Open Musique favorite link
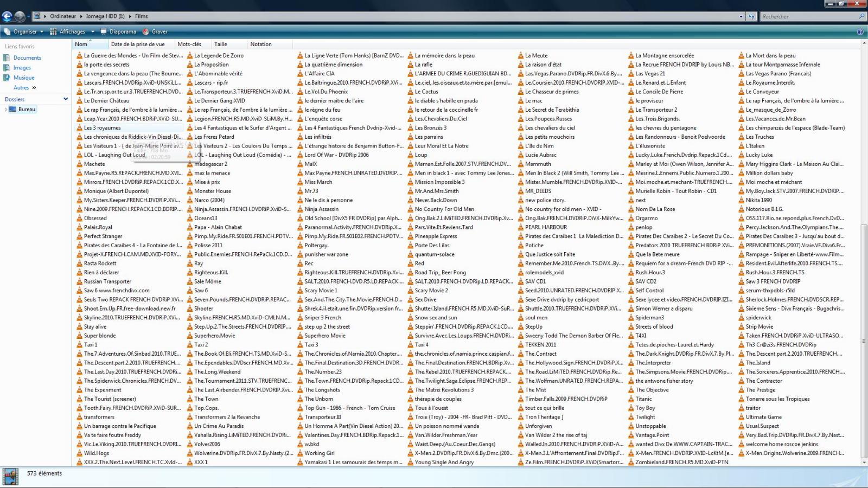Screen dimensions: 868x488 [x=24, y=78]
